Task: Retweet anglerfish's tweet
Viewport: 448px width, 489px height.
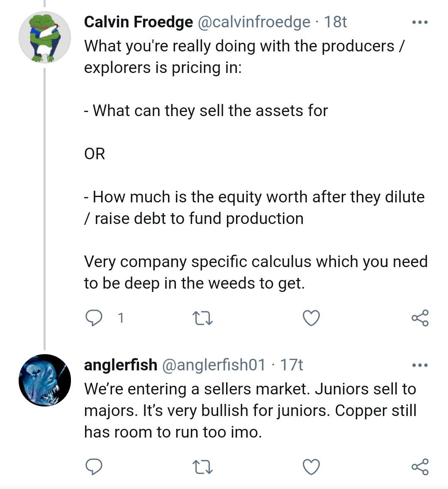Action: (203, 467)
